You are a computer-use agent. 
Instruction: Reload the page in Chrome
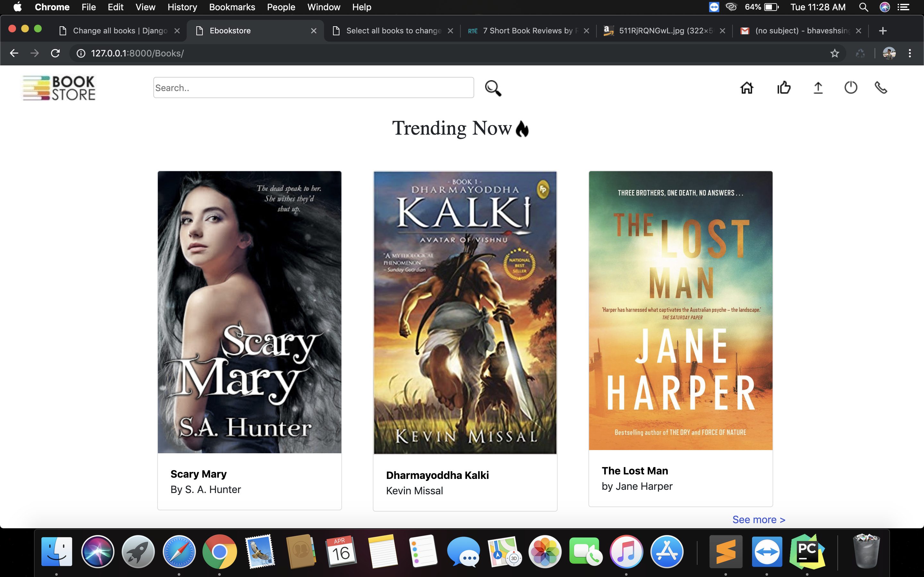pyautogui.click(x=56, y=54)
